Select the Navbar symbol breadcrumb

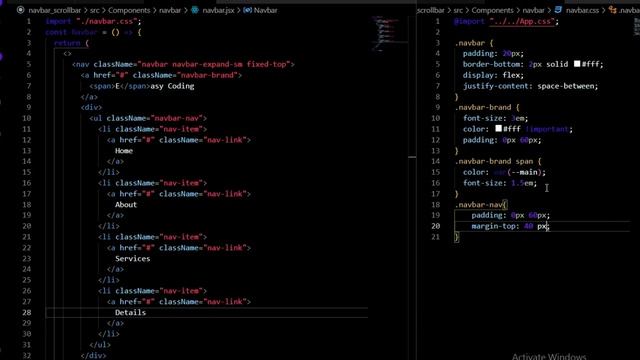[265, 11]
